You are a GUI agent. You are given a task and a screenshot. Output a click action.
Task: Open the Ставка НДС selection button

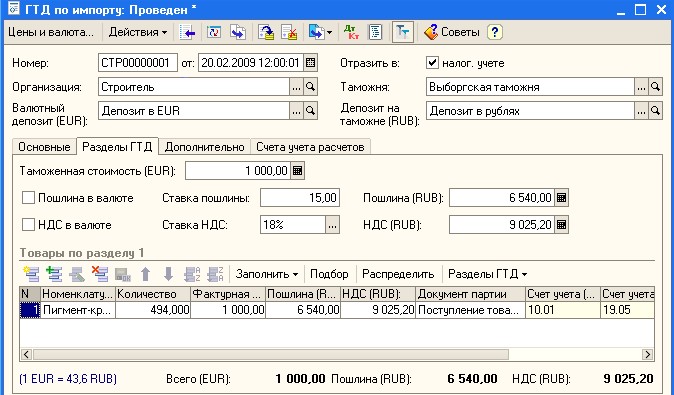coord(332,225)
